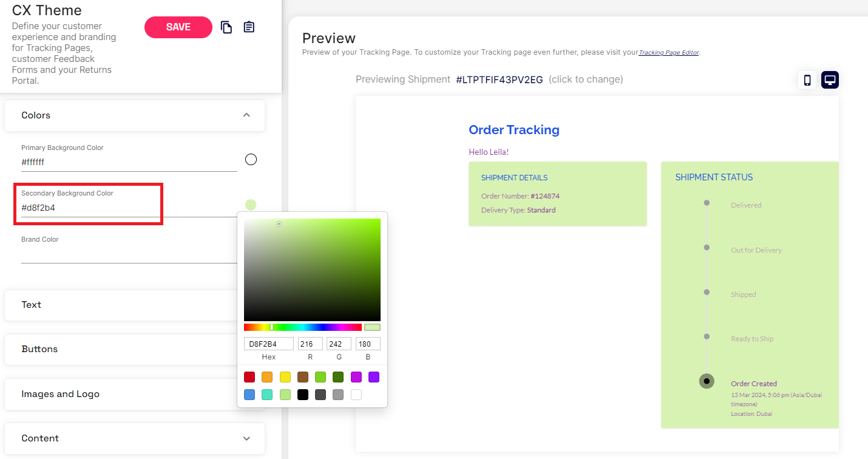Select the red preset color swatch
The height and width of the screenshot is (459, 868).
coord(249,377)
